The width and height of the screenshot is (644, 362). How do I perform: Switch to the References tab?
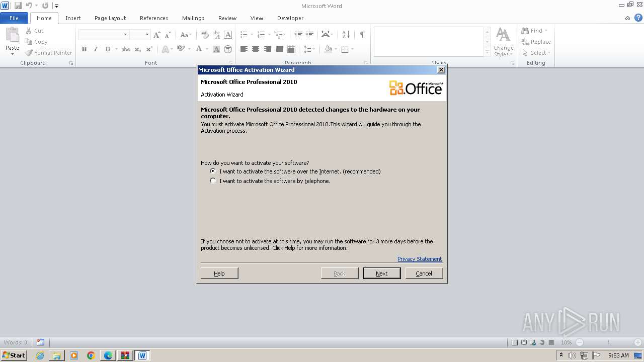pyautogui.click(x=154, y=18)
